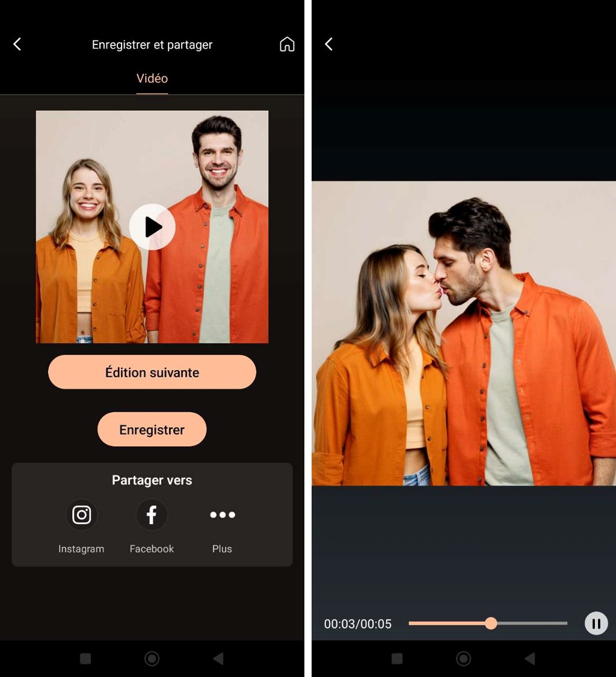Pause the playing video
This screenshot has width=616, height=677.
tap(596, 623)
